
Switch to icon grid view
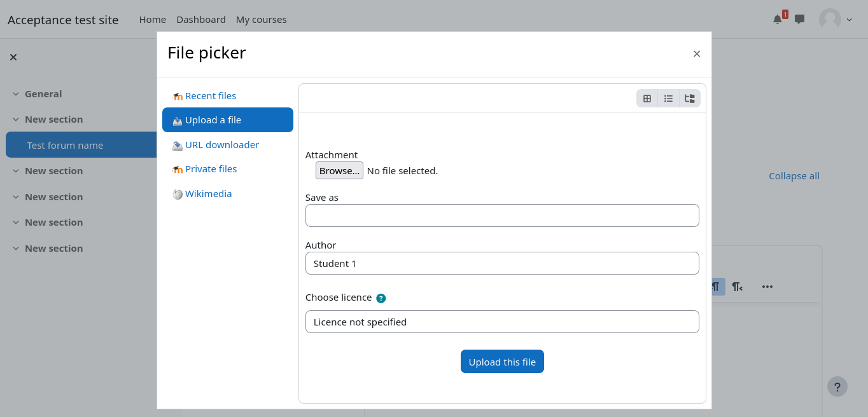(647, 99)
